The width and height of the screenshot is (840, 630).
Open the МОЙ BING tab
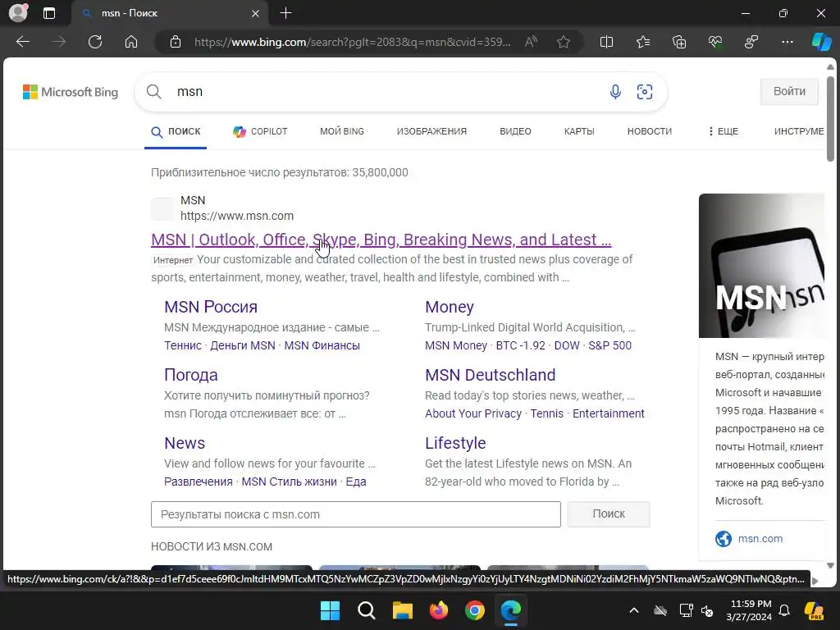(x=342, y=131)
